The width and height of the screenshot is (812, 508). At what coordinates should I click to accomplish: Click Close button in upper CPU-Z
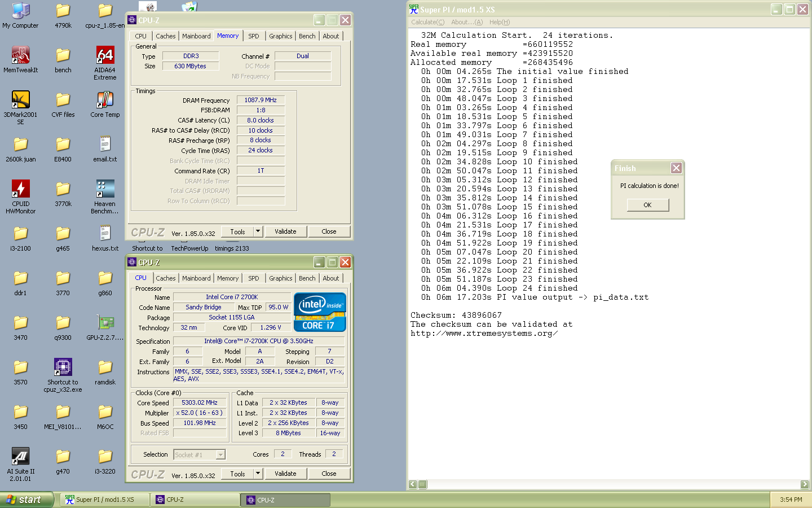(x=329, y=231)
